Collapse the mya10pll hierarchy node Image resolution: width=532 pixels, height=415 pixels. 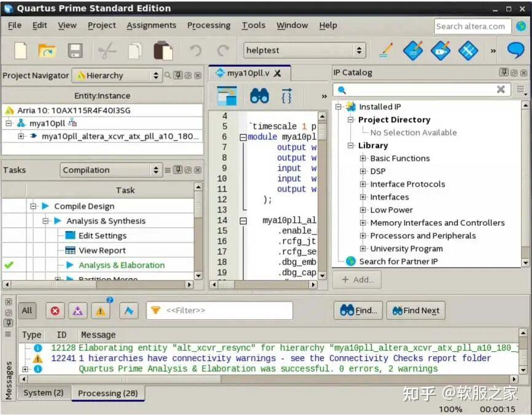pyautogui.click(x=9, y=123)
